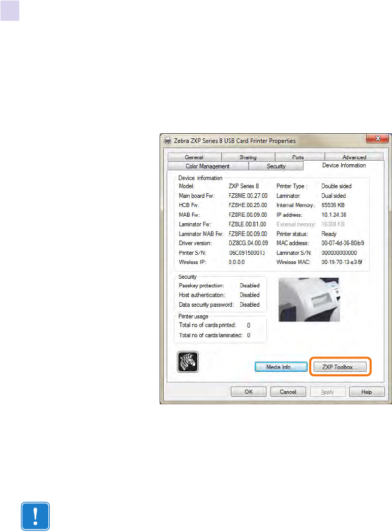Switch to the General tab
This screenshot has height=532, width=392.
[x=194, y=157]
